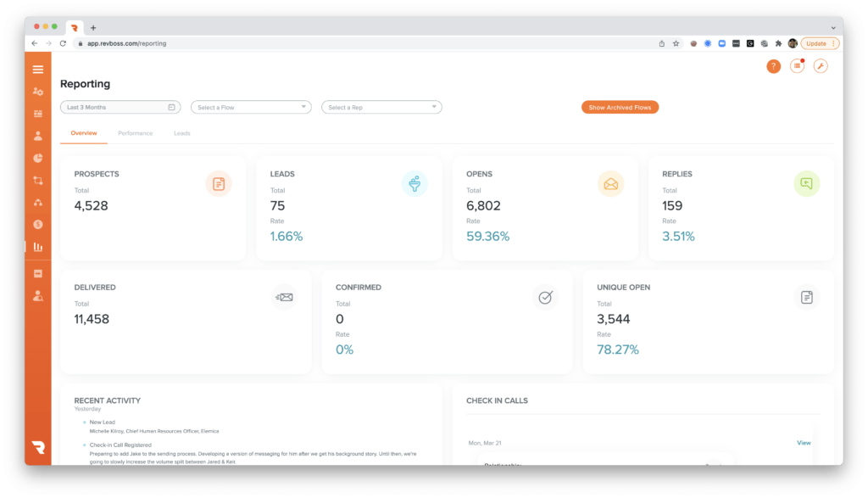
Task: Click the Unique Open total 3,544
Action: pos(614,319)
